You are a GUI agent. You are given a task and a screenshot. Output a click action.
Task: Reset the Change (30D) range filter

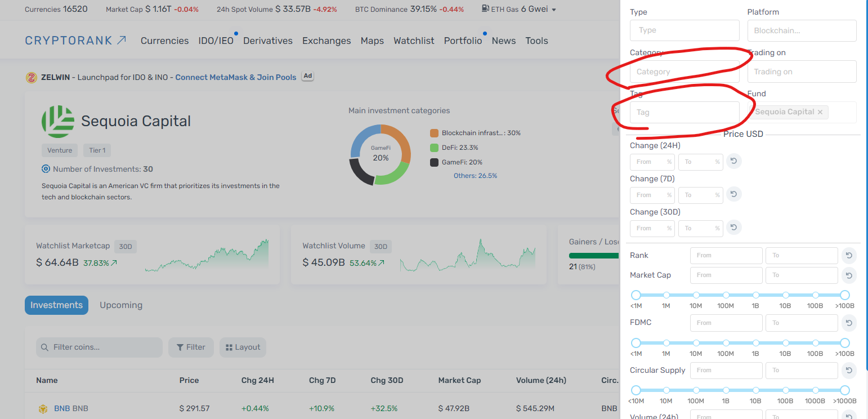click(733, 228)
